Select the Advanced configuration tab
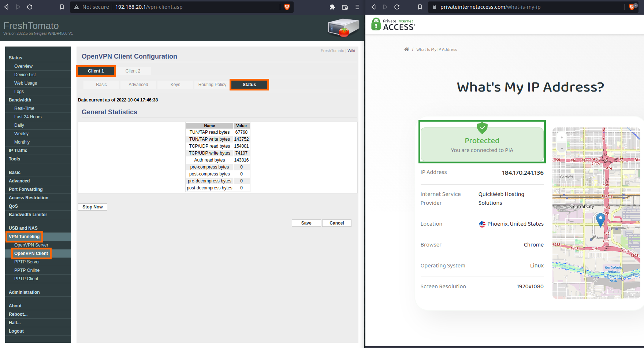644x348 pixels. (x=138, y=85)
